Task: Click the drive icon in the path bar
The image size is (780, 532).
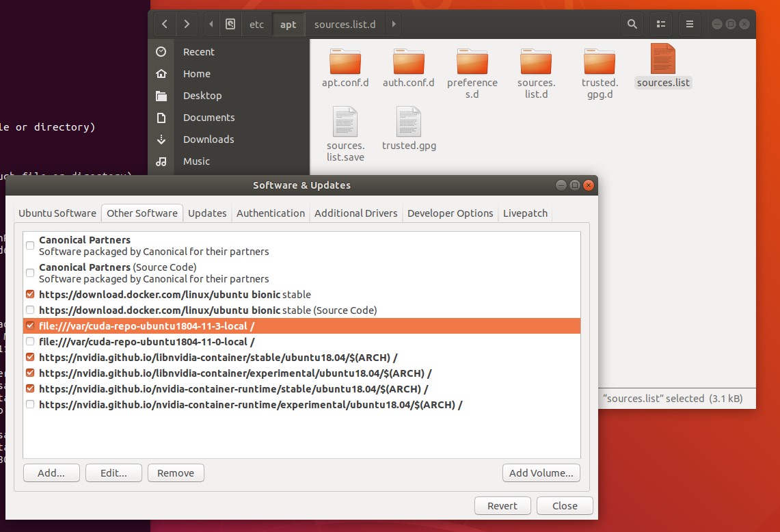Action: 231,24
